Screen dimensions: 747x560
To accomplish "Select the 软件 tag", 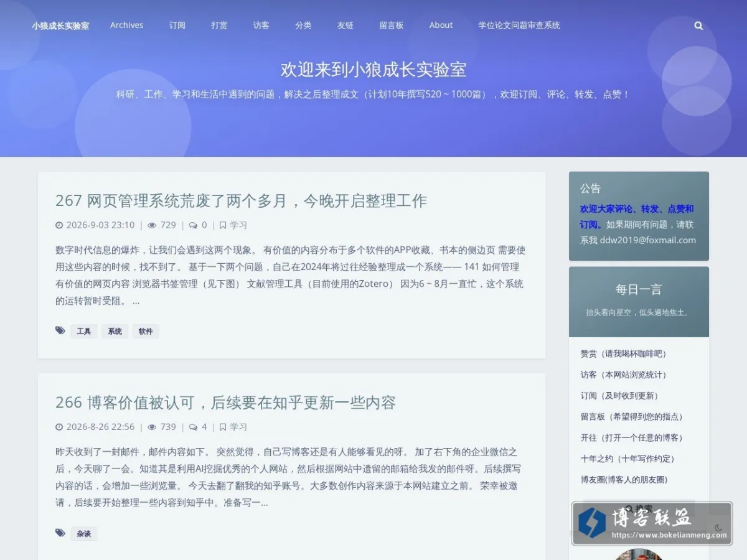I will coord(146,331).
